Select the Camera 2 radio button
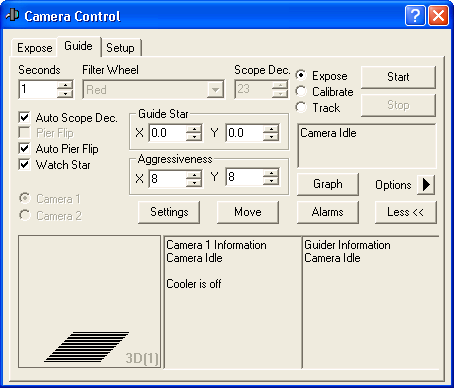454x388 pixels. [x=25, y=215]
